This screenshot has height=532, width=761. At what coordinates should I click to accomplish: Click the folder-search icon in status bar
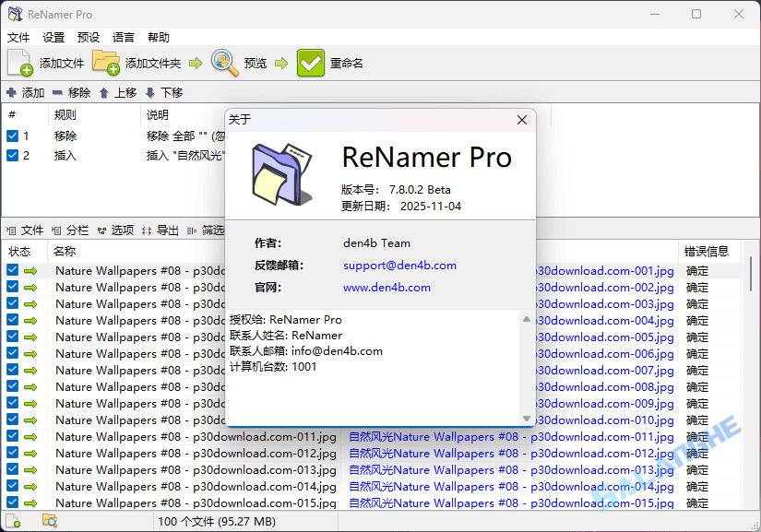click(51, 521)
